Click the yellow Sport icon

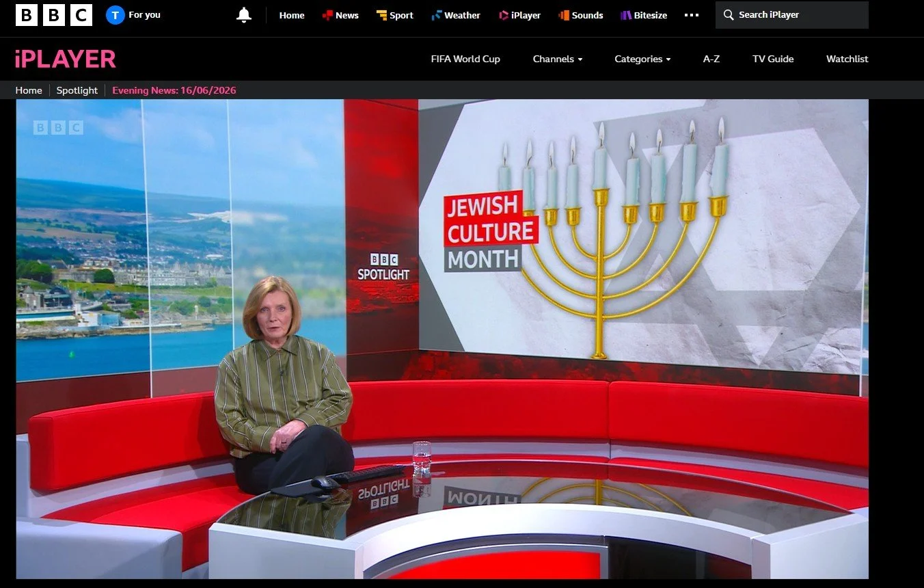point(381,15)
